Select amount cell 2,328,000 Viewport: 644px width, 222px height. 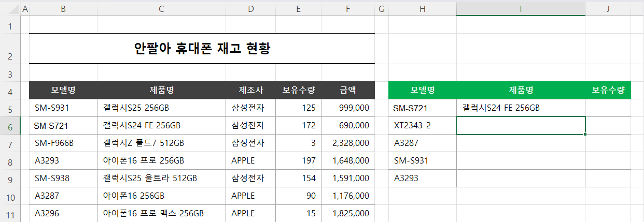tap(348, 143)
